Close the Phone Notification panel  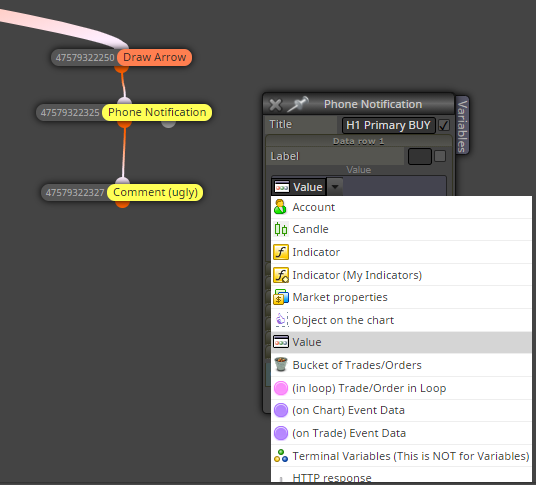(275, 105)
